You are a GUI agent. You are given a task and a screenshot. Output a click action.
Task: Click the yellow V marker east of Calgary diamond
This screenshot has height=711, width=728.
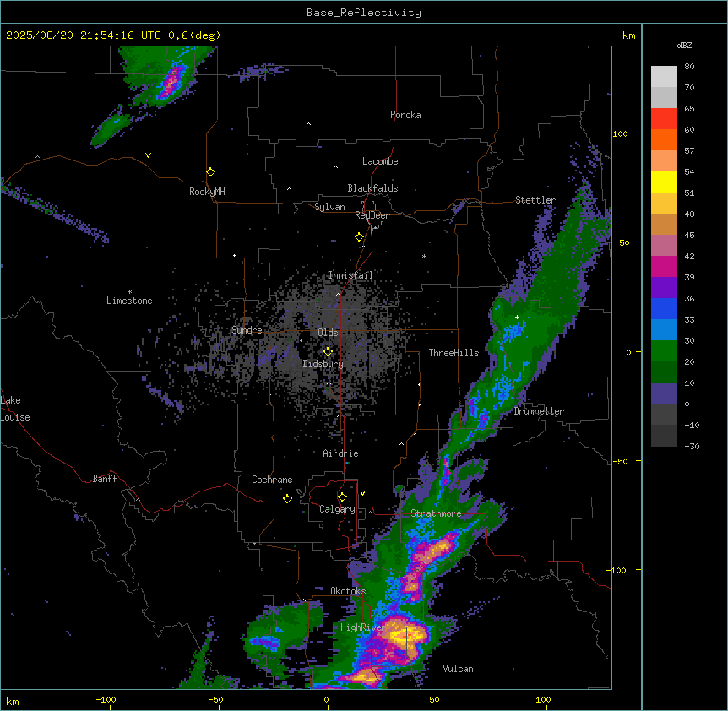tap(362, 493)
